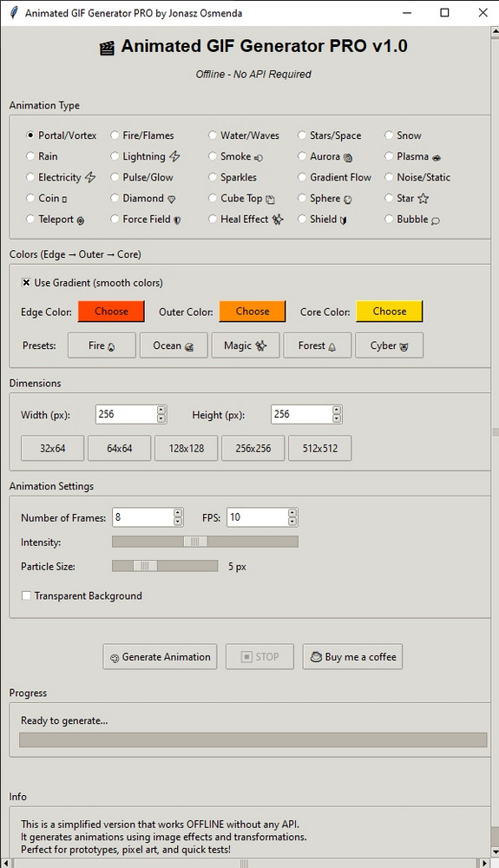Set dimensions to 64x64
This screenshot has width=499, height=868.
point(120,449)
